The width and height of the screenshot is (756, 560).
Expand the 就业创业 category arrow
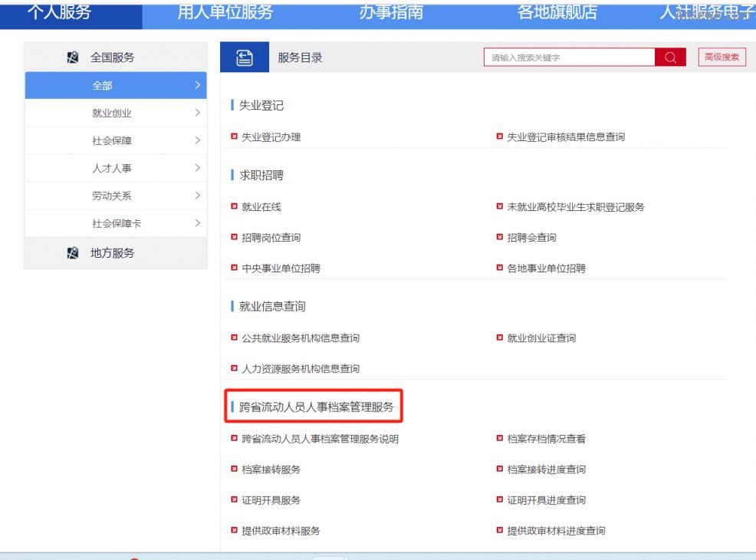(x=197, y=114)
